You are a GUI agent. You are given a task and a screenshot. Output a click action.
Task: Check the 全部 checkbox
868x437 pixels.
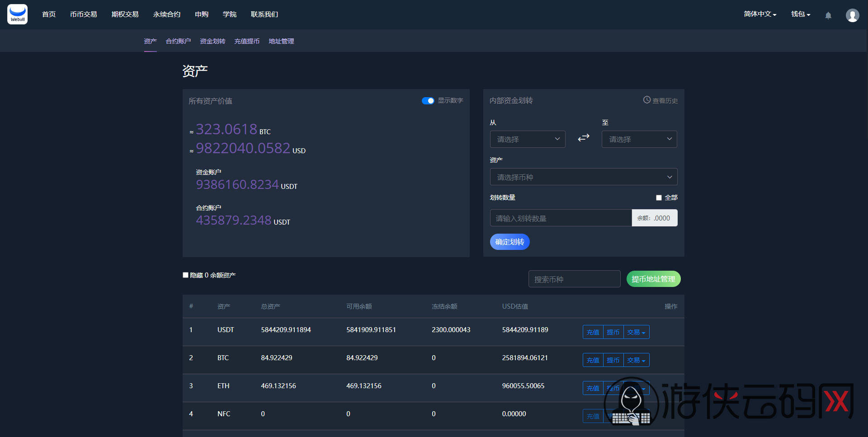pyautogui.click(x=659, y=197)
